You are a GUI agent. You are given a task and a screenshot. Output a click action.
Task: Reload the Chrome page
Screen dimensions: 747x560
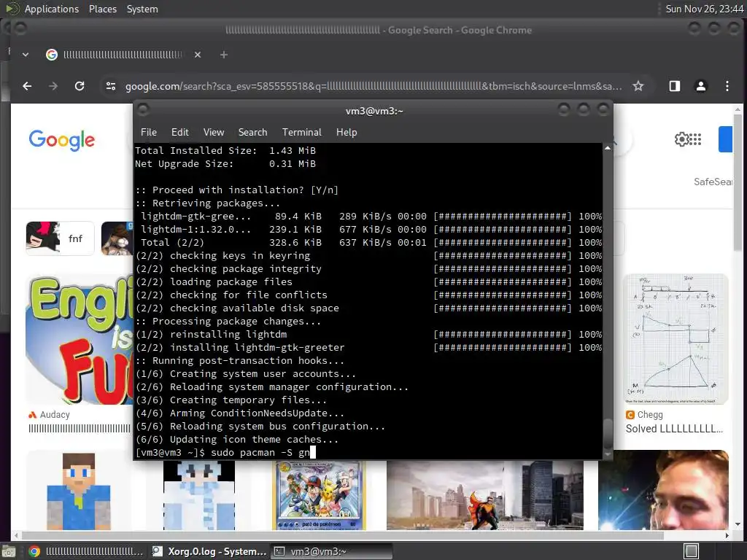tap(80, 86)
